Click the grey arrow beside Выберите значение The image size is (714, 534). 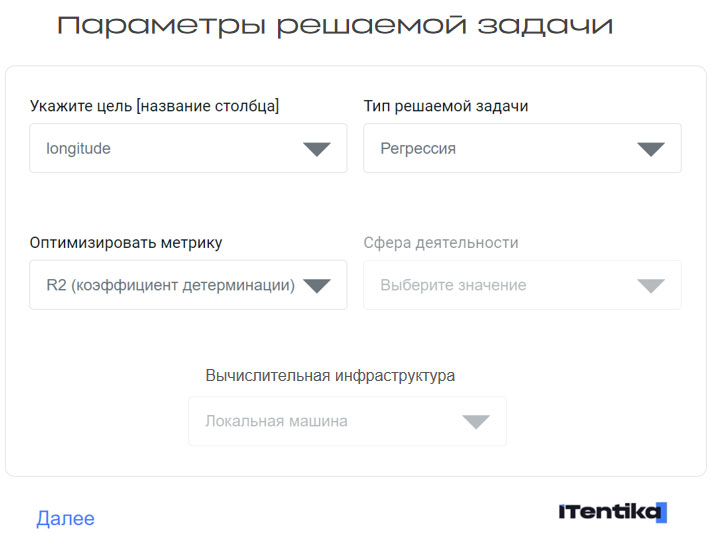pos(651,286)
